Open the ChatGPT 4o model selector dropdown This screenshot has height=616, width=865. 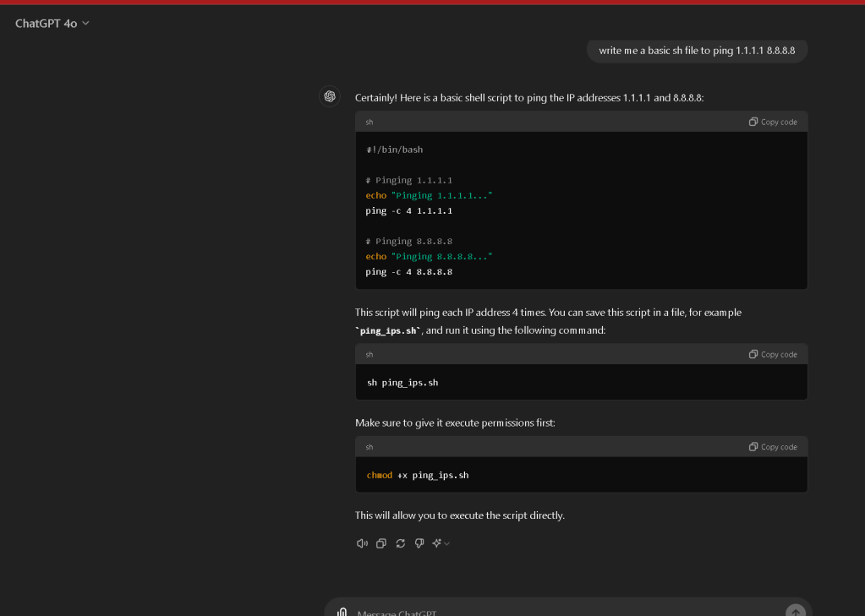[x=52, y=23]
